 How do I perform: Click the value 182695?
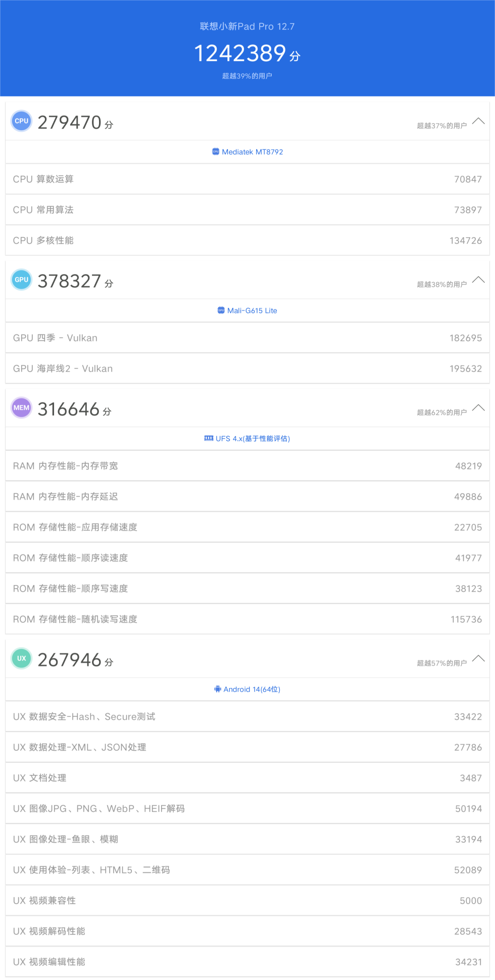coord(466,338)
